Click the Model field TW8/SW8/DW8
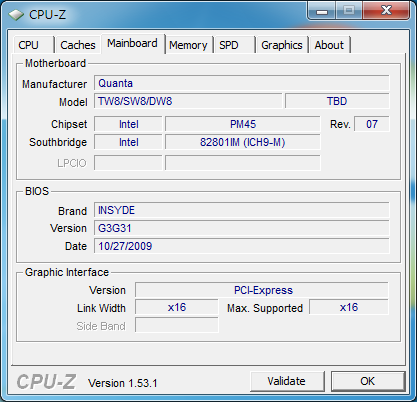The height and width of the screenshot is (402, 417). pyautogui.click(x=188, y=101)
